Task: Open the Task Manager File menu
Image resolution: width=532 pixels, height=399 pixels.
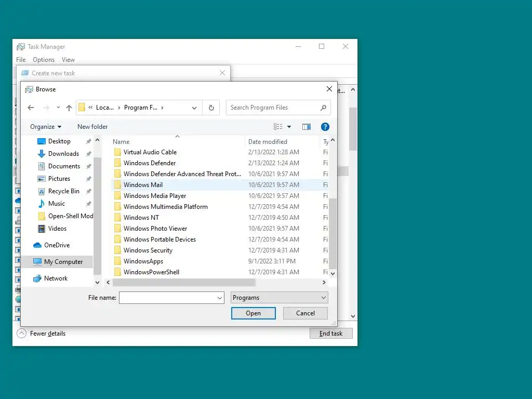Action: click(x=21, y=60)
